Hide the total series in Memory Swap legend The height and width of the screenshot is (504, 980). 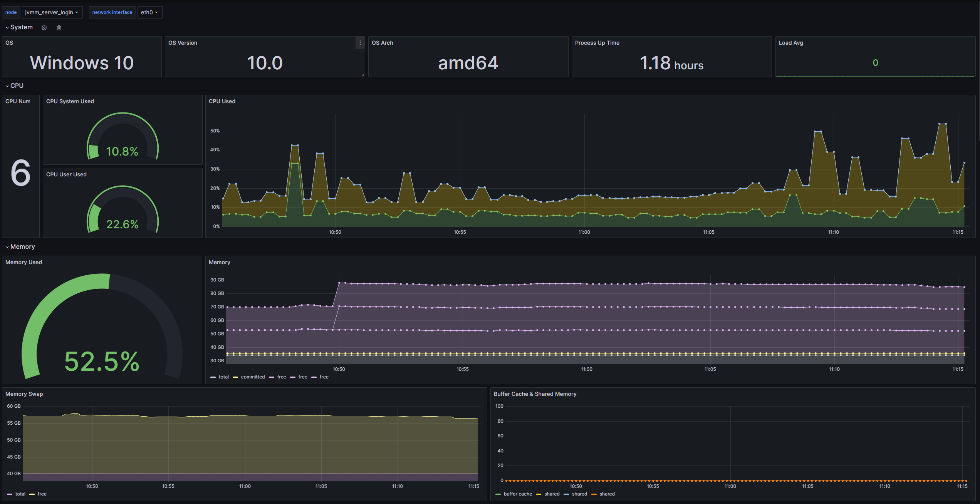[20, 494]
